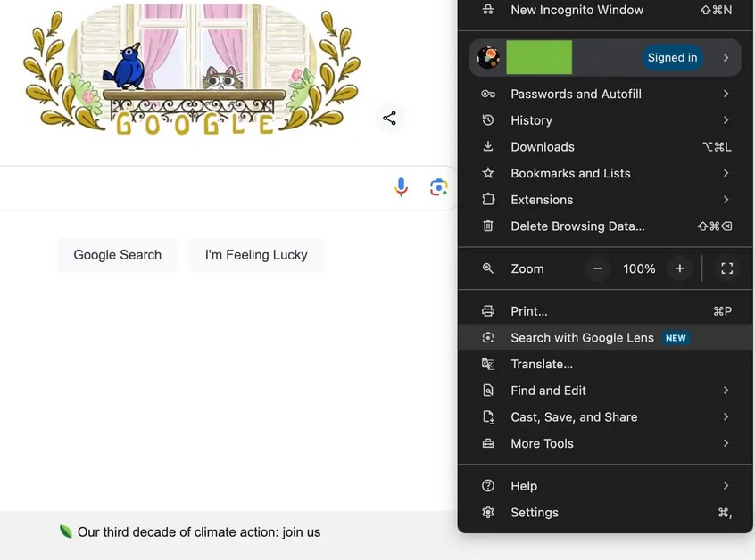Screen dimensions: 755x560
Task: Increase zoom with the plus button
Action: (x=679, y=268)
